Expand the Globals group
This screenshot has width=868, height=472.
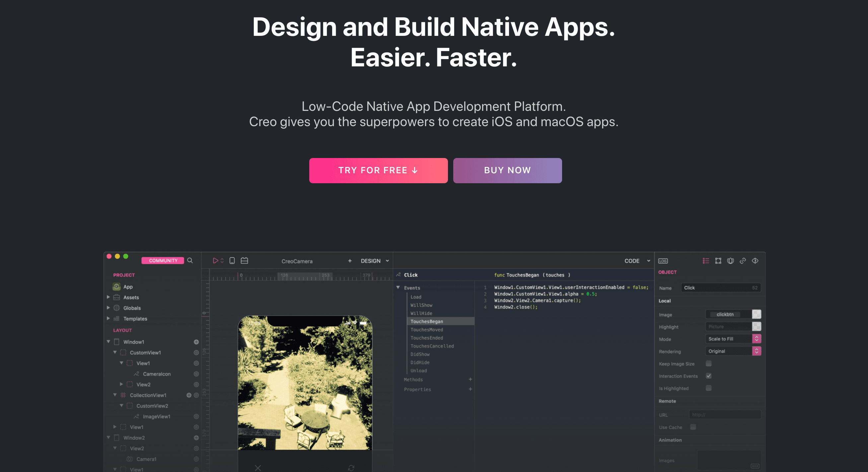pyautogui.click(x=108, y=308)
